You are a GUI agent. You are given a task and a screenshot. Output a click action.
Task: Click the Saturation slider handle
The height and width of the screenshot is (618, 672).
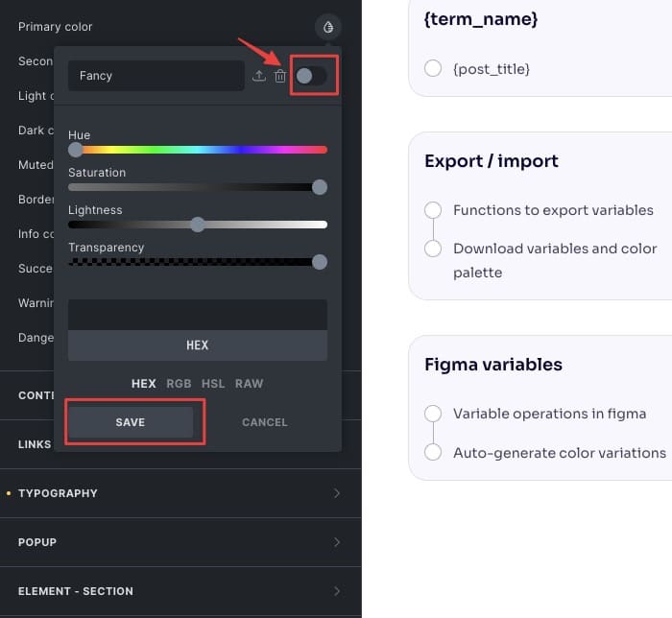point(320,187)
